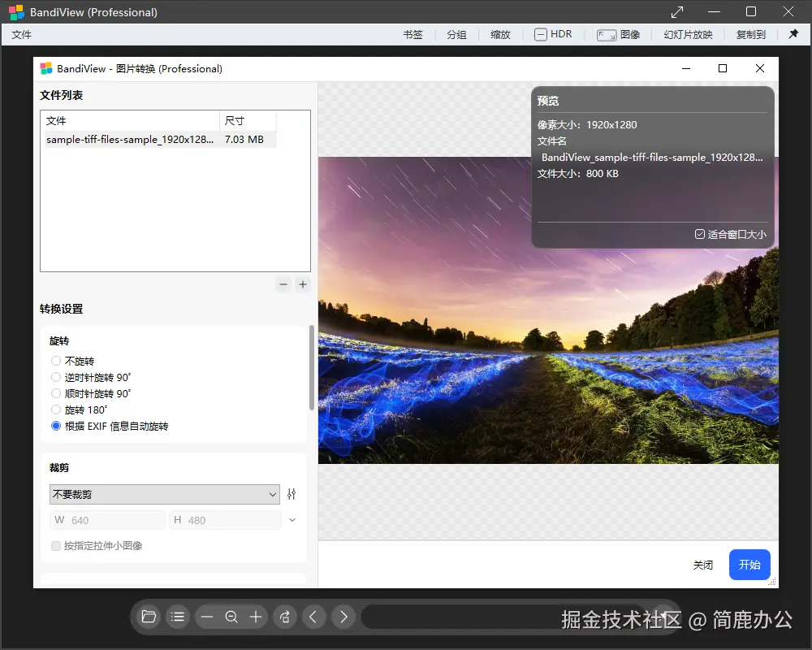Screen dimensions: 812x650
Task: Open the 复制到 menu
Action: click(x=751, y=35)
